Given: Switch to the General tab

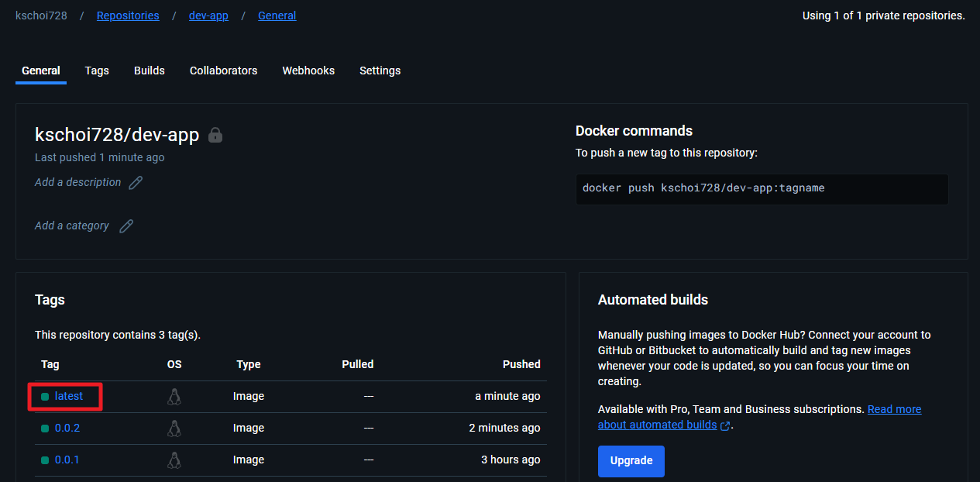Looking at the screenshot, I should (x=41, y=71).
